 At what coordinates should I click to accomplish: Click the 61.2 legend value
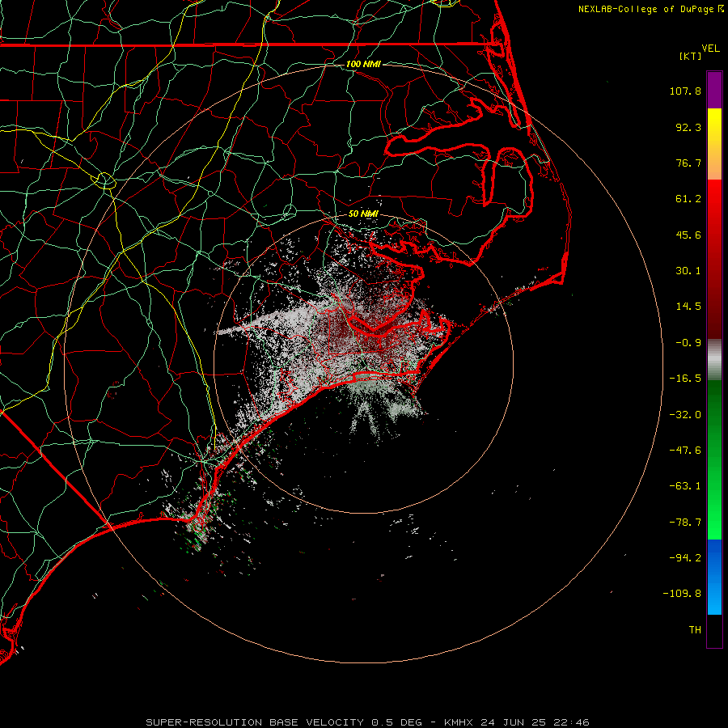pos(688,199)
